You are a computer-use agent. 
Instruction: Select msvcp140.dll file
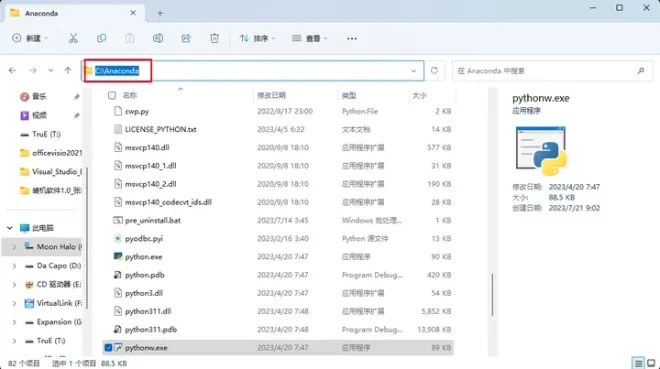click(x=278, y=147)
